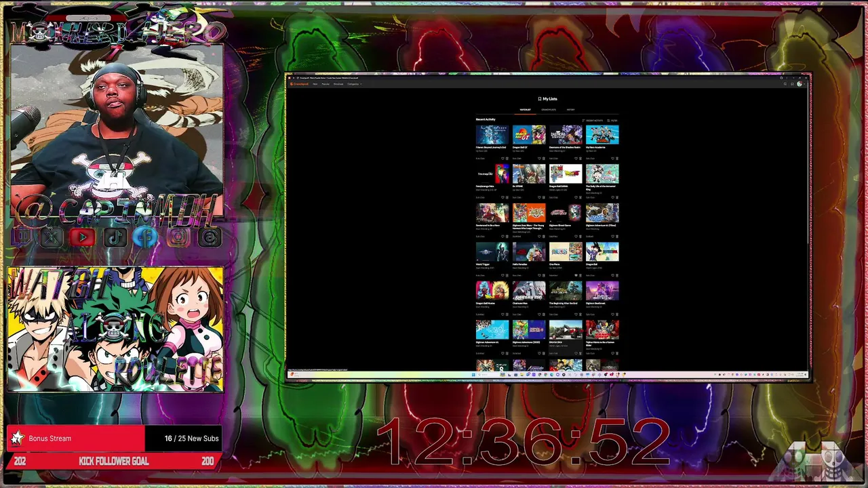Click the Twitch icon in stream overlay

(x=22, y=237)
